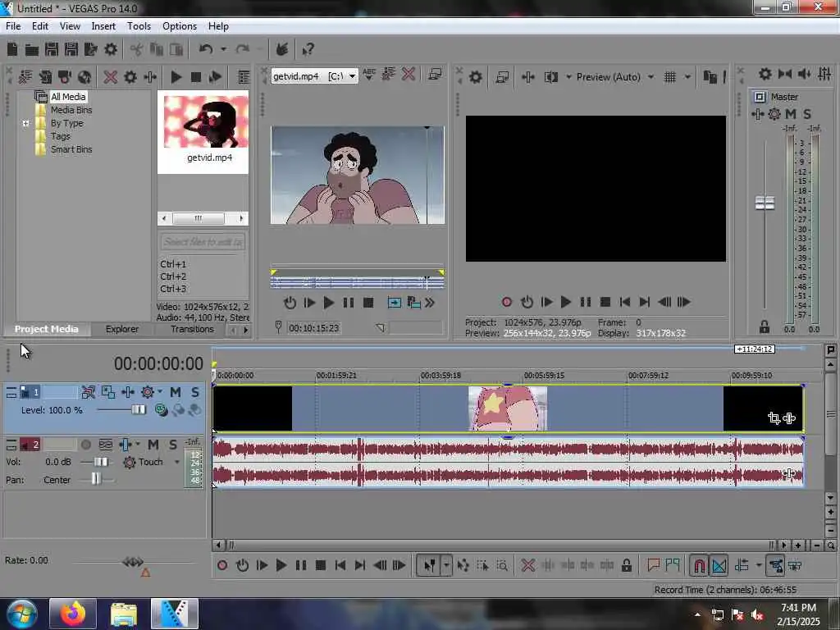840x630 pixels.
Task: Insert a region from the timeline toolbar
Action: point(673,565)
